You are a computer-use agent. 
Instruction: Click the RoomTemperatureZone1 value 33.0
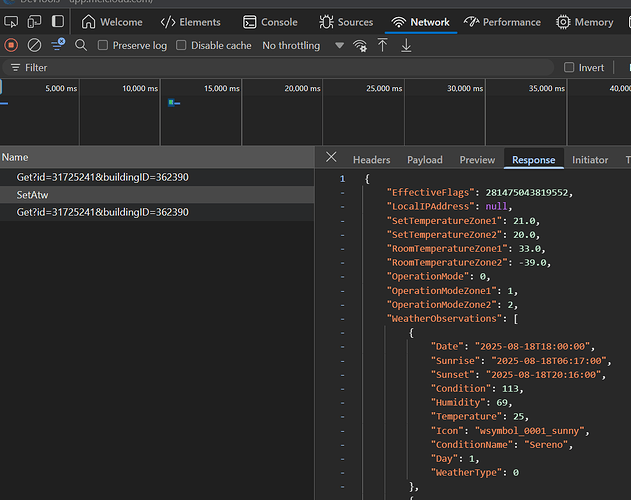click(529, 249)
